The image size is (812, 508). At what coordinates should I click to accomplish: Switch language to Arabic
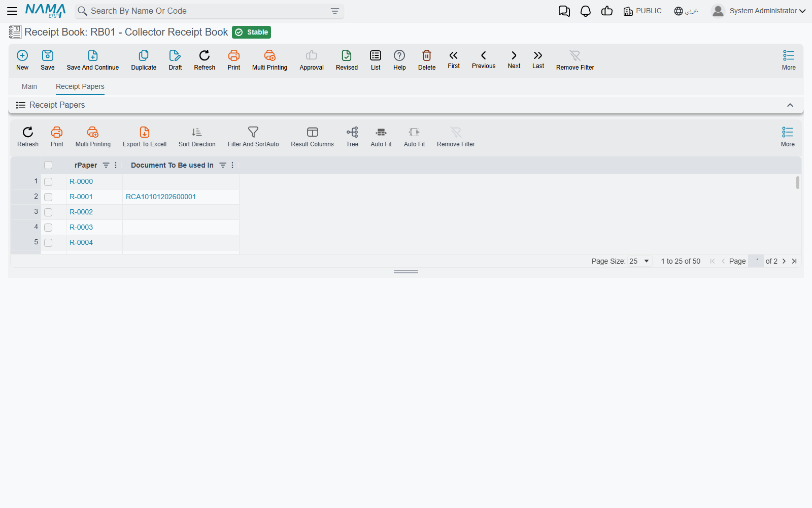686,11
